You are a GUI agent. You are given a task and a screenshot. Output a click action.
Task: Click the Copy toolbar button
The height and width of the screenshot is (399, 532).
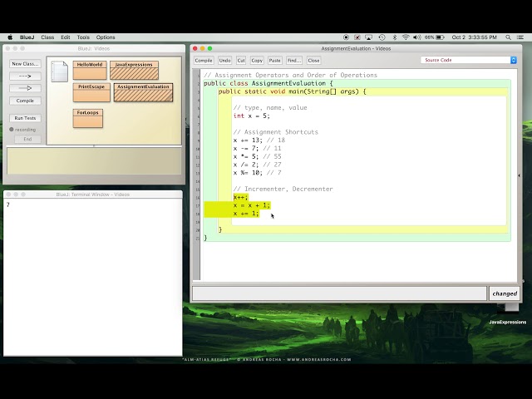click(x=257, y=61)
